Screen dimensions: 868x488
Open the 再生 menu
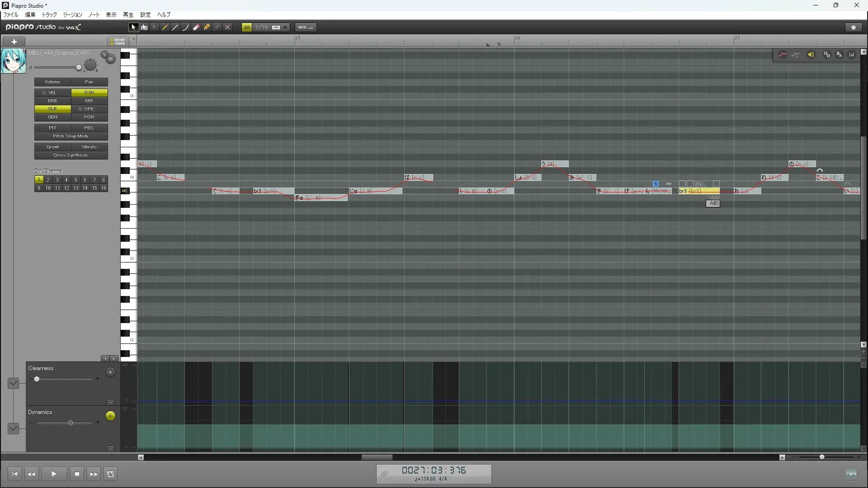[x=128, y=15]
